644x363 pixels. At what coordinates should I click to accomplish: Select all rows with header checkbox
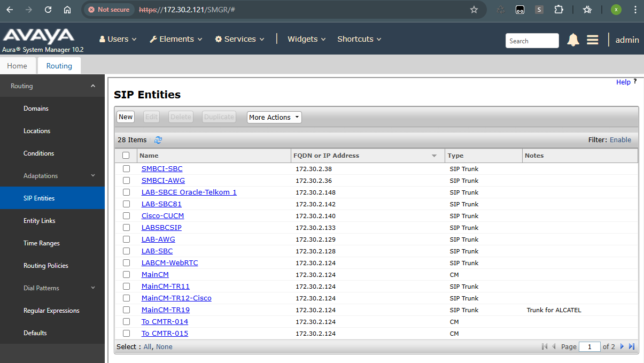click(x=126, y=156)
